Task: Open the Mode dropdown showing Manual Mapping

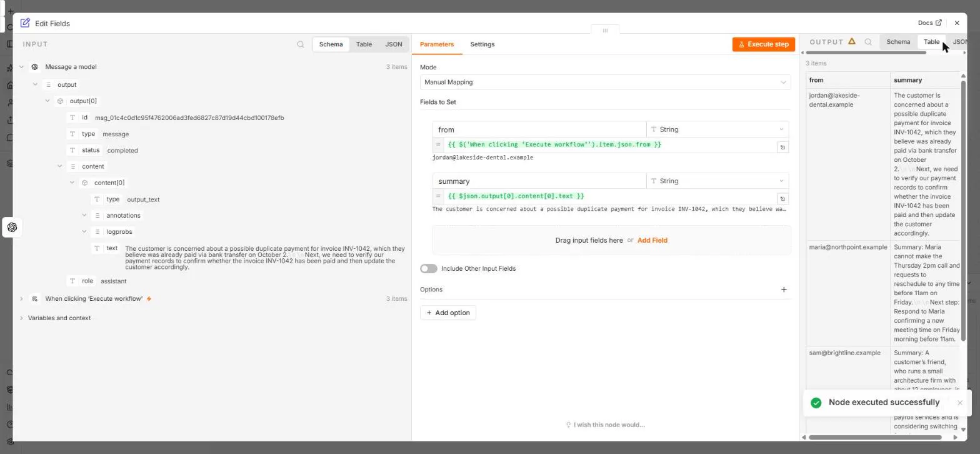Action: coord(605,82)
